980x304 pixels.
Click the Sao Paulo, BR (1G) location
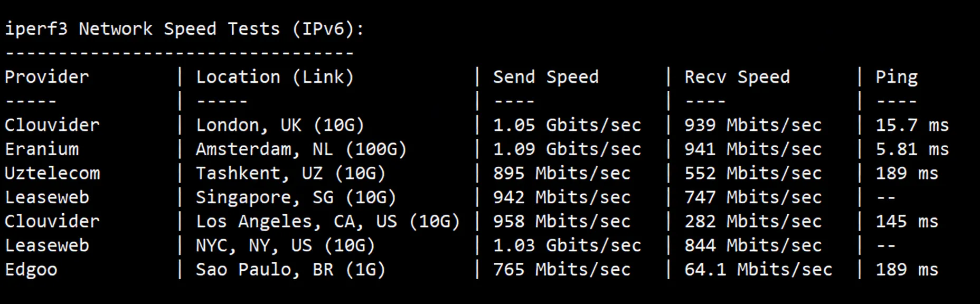pos(290,270)
